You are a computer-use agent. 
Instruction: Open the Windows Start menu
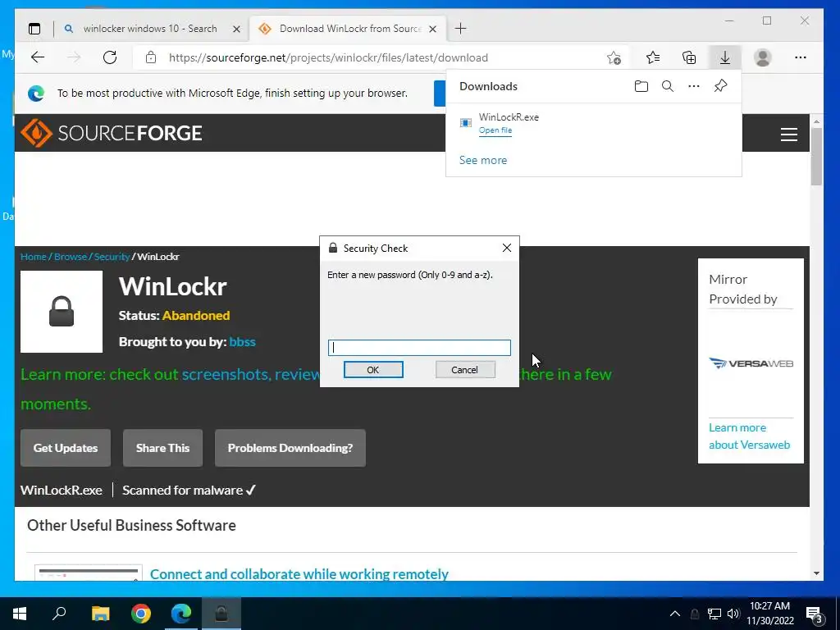tap(20, 614)
